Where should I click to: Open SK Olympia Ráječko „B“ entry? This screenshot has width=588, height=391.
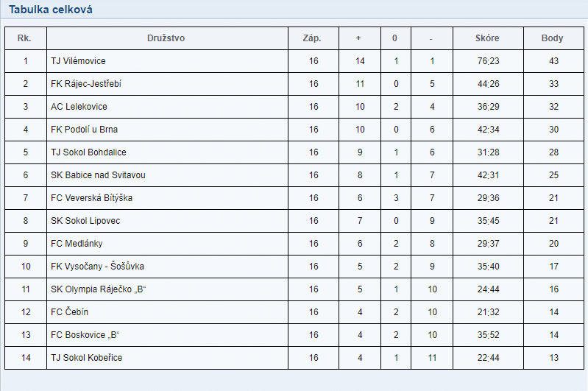tap(98, 289)
